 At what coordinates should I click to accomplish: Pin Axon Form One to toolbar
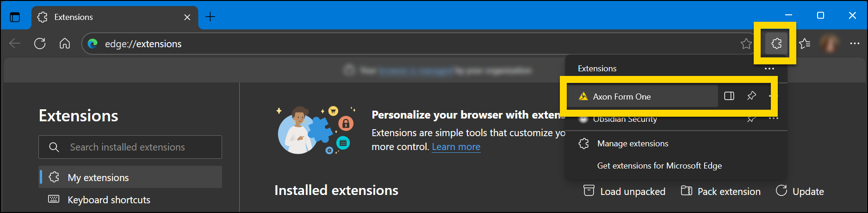point(751,96)
